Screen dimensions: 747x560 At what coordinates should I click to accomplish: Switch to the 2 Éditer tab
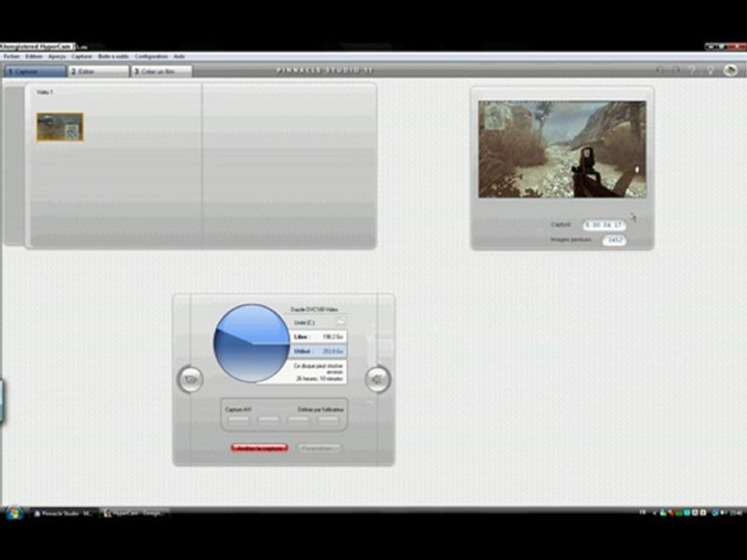(98, 72)
